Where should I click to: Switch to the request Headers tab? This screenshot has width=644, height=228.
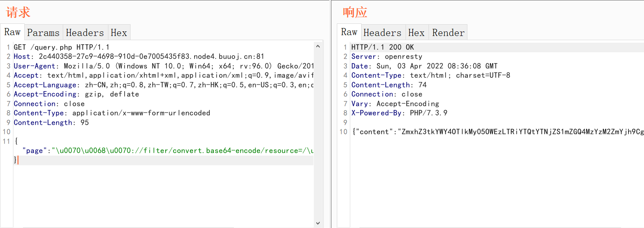click(x=85, y=33)
